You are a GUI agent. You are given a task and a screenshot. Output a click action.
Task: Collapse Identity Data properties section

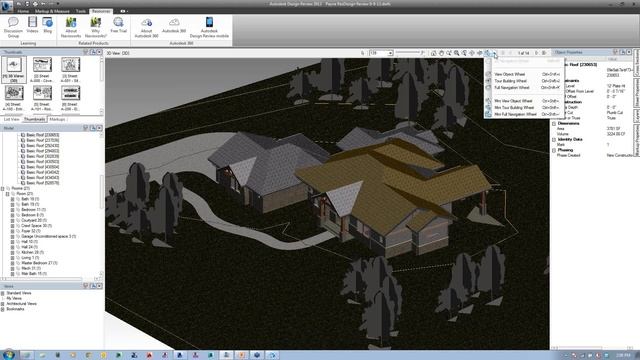click(x=554, y=140)
